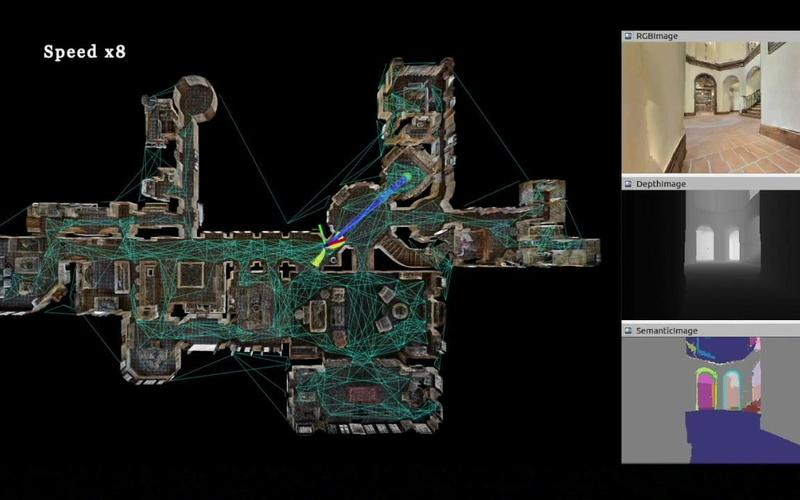800x500 pixels.
Task: Click the round tower room on map
Action: click(x=193, y=97)
